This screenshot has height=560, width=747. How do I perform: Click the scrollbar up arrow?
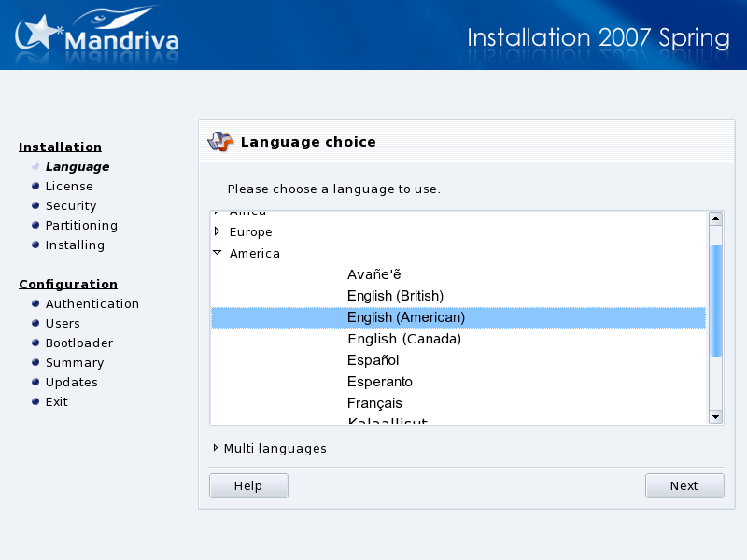tap(716, 219)
